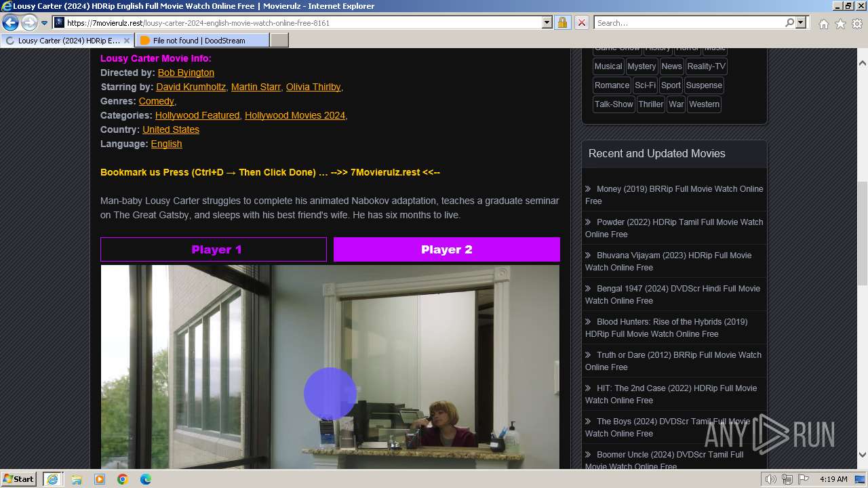Click the Show desktop tray icon
Screen dimensions: 868x488
tap(860, 479)
